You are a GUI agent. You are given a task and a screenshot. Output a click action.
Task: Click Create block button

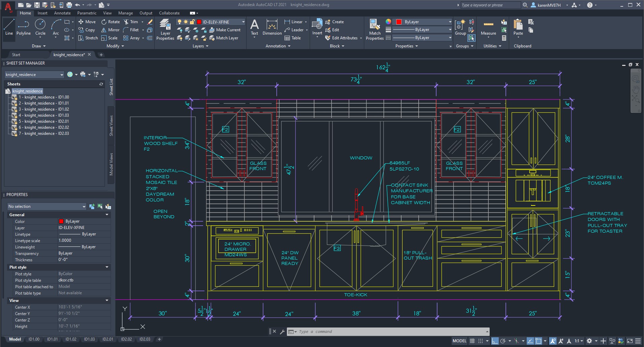(x=335, y=22)
